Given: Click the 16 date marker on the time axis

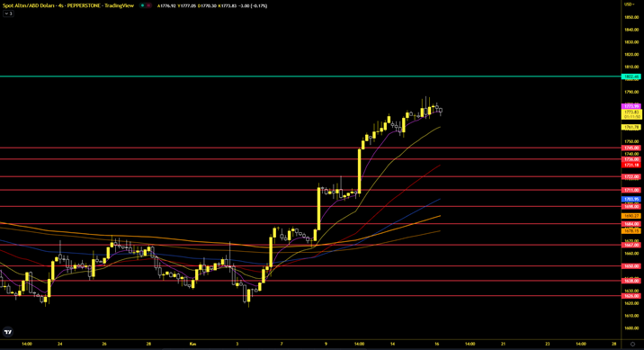Looking at the screenshot, I should pyautogui.click(x=436, y=344).
